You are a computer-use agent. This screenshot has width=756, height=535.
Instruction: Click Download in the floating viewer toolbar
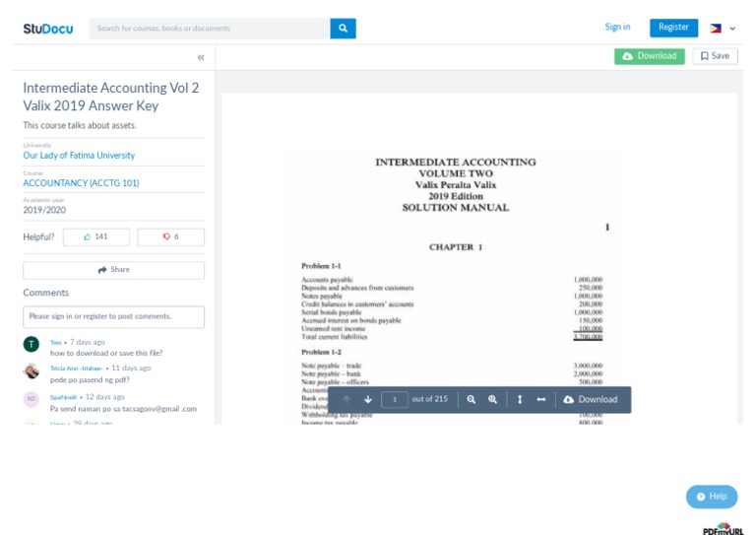(591, 399)
